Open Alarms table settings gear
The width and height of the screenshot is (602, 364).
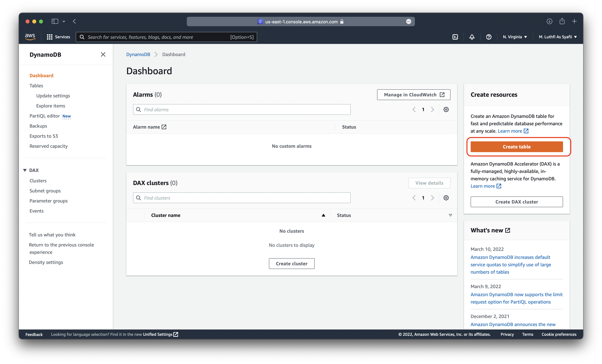446,109
